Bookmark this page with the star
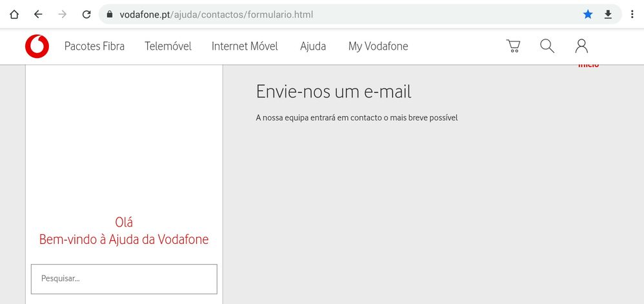Viewport: 644px width, 304px height. pyautogui.click(x=588, y=14)
